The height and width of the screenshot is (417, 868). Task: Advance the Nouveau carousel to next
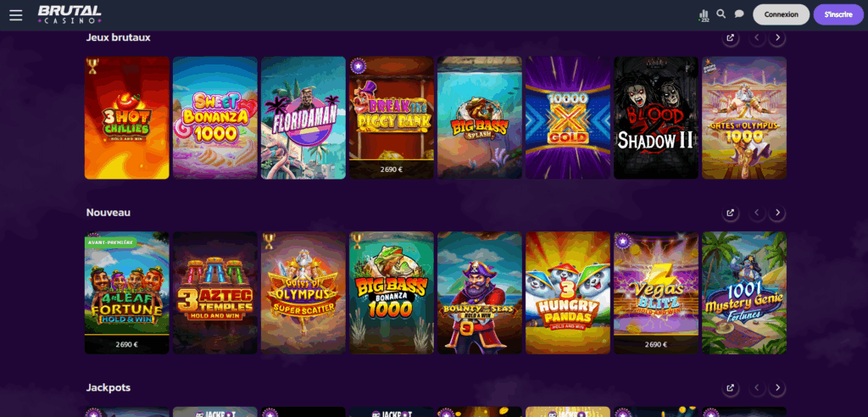pos(777,213)
